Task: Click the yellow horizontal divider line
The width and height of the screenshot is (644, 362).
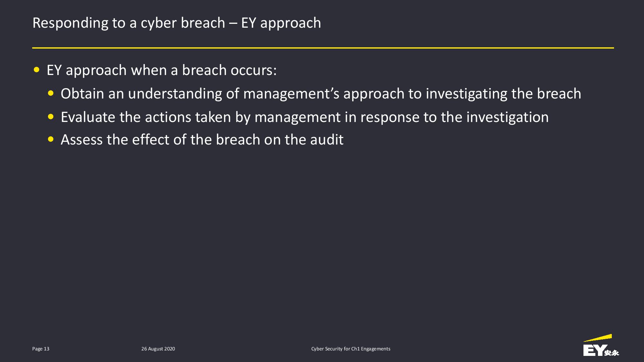Action: [323, 48]
